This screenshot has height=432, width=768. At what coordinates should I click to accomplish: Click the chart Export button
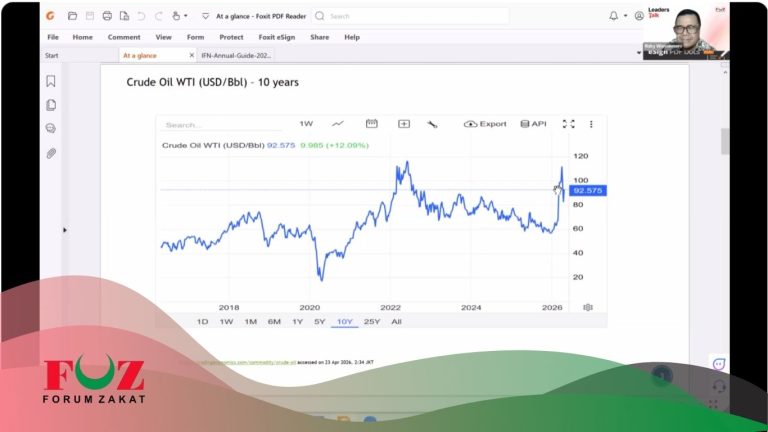pos(486,124)
